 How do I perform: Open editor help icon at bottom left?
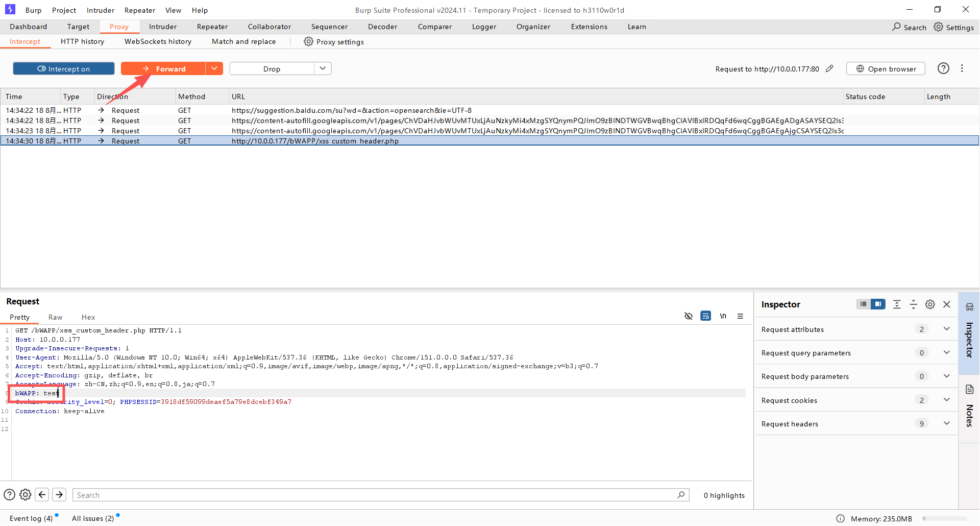pyautogui.click(x=9, y=494)
